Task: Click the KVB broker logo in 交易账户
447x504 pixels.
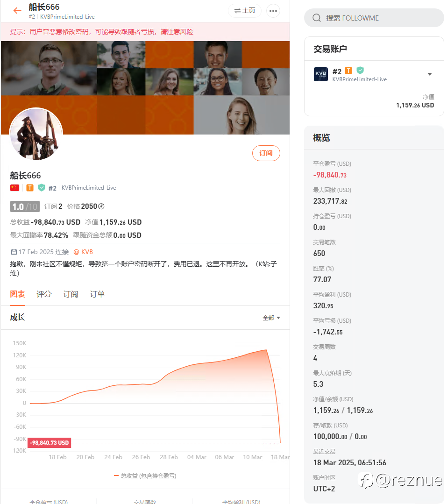Action: click(x=321, y=74)
